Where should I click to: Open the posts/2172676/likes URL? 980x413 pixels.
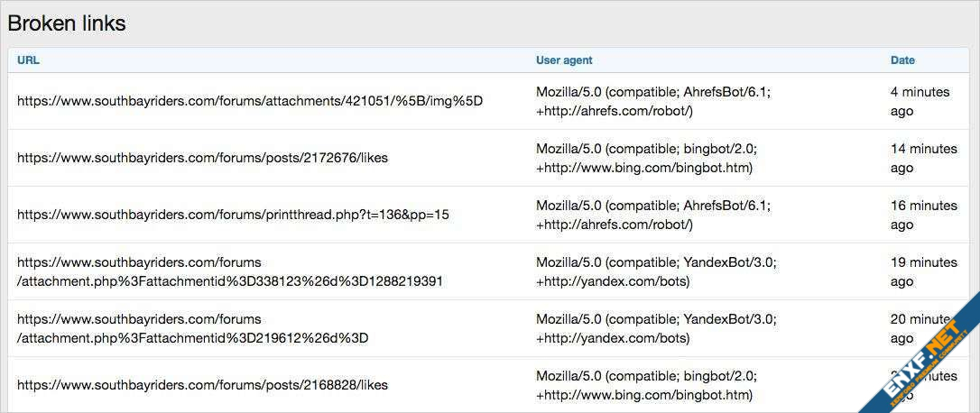pos(202,158)
